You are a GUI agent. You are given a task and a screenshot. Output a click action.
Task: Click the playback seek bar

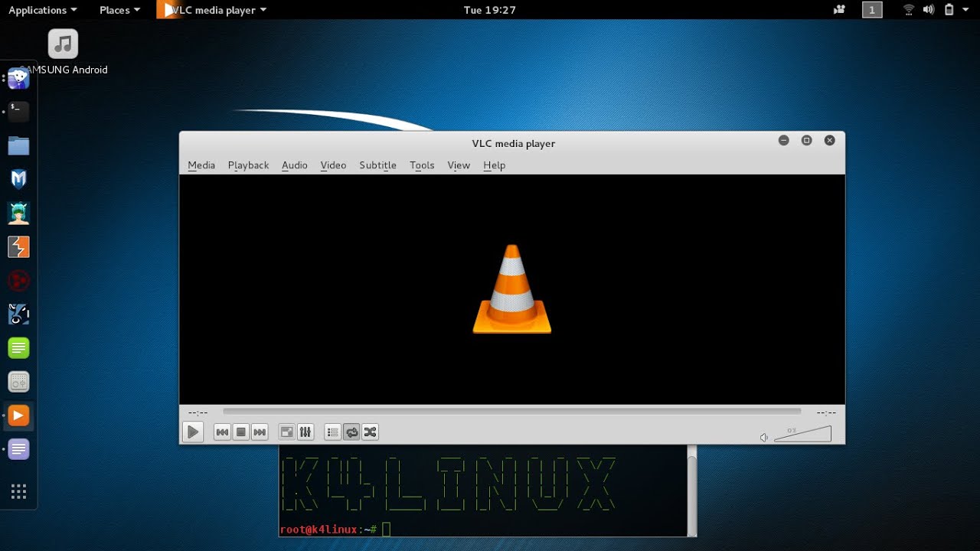click(x=511, y=412)
